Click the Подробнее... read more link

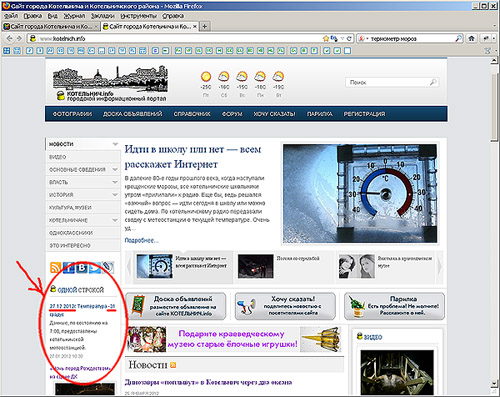click(x=142, y=240)
